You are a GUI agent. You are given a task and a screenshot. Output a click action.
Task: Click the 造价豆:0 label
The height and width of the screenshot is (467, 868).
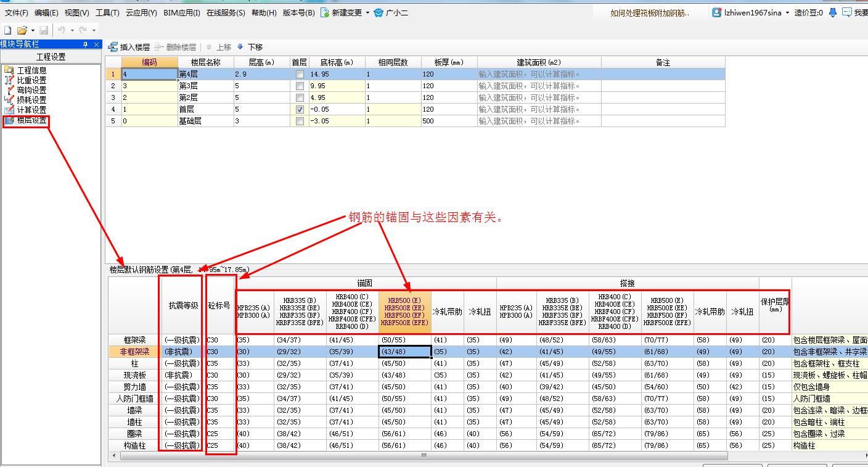pos(809,12)
